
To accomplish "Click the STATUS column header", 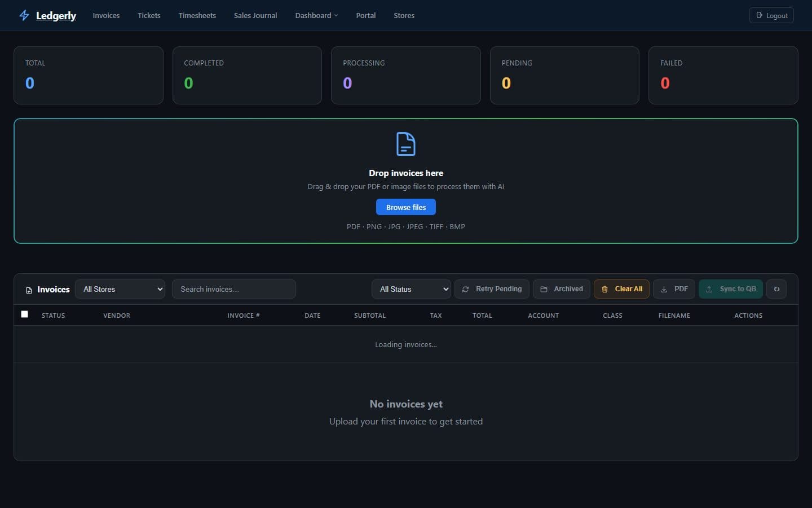I will pos(53,316).
